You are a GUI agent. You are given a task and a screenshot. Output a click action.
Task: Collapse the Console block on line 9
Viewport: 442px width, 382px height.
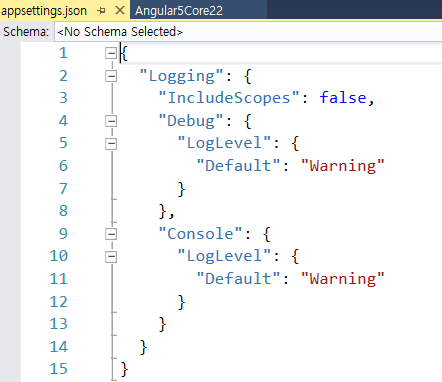pyautogui.click(x=111, y=234)
